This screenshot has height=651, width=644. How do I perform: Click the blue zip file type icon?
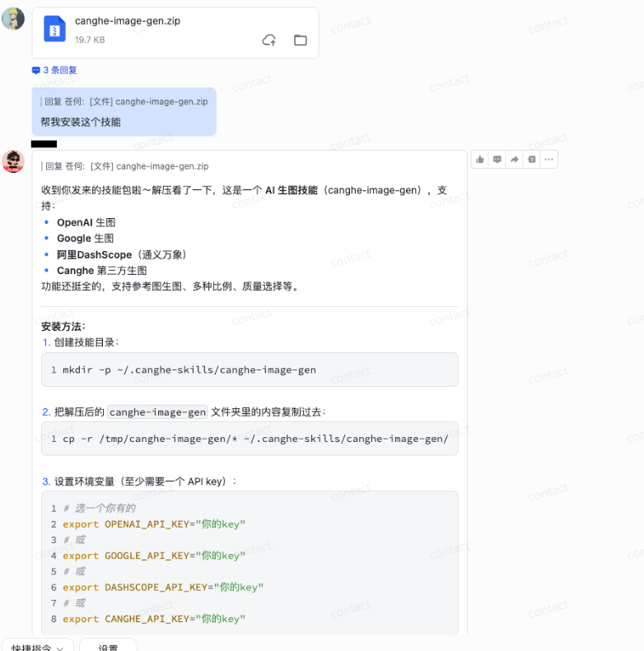(55, 29)
